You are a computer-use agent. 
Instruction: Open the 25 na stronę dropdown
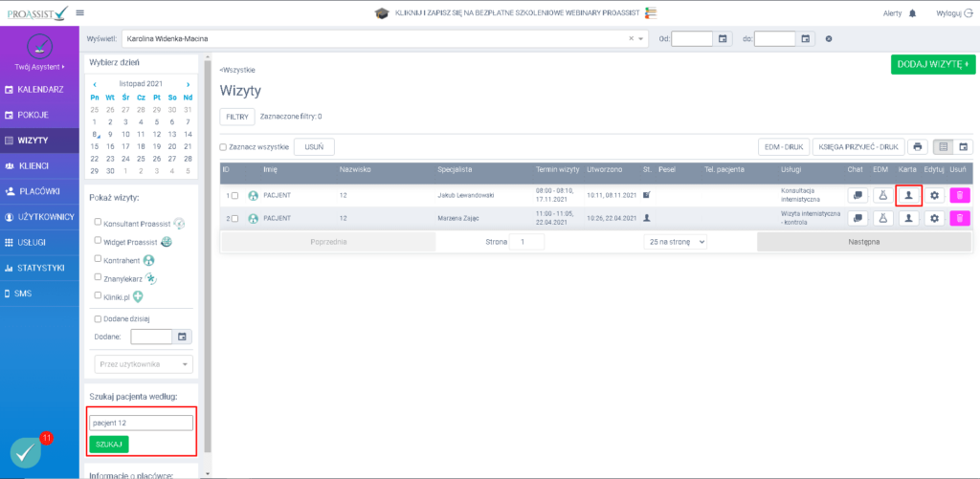pyautogui.click(x=676, y=243)
